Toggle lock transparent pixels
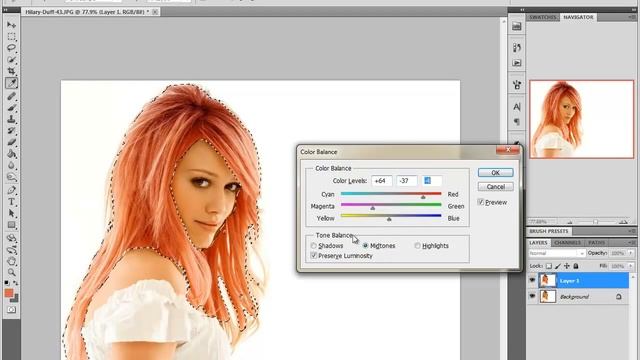Viewport: 640px width, 360px height. click(549, 266)
